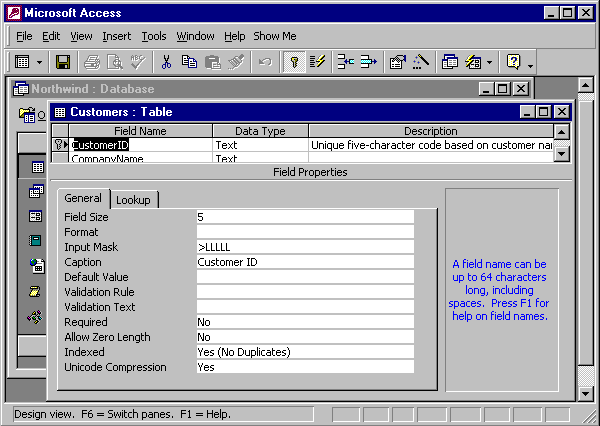This screenshot has height=426, width=600.
Task: Toggle the Primary Key button
Action: point(294,62)
